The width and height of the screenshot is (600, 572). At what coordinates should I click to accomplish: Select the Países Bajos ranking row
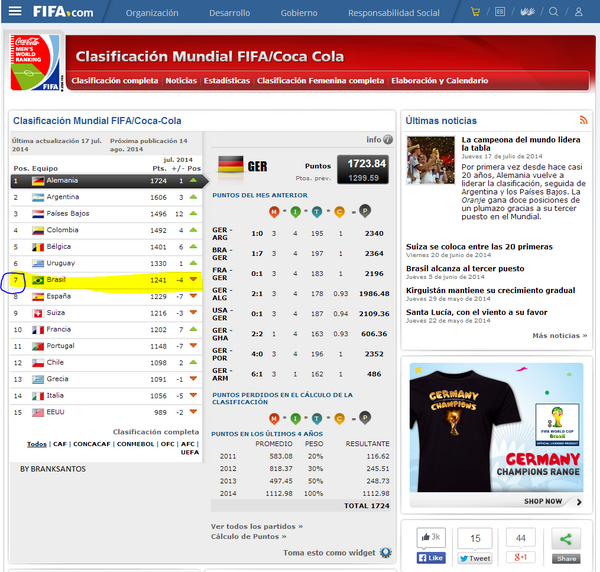tap(106, 214)
